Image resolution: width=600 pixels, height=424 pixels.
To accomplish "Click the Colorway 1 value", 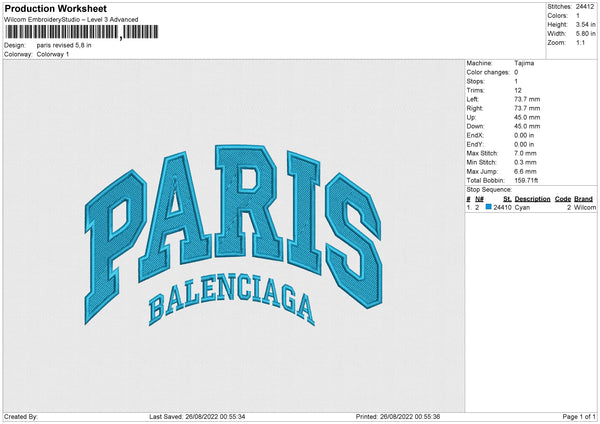I will (53, 54).
